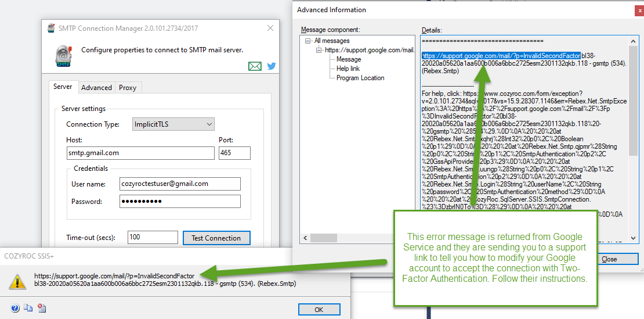Image resolution: width=644 pixels, height=319 pixels.
Task: Click the tree horizontal scrollbar left arrow
Action: point(305,238)
